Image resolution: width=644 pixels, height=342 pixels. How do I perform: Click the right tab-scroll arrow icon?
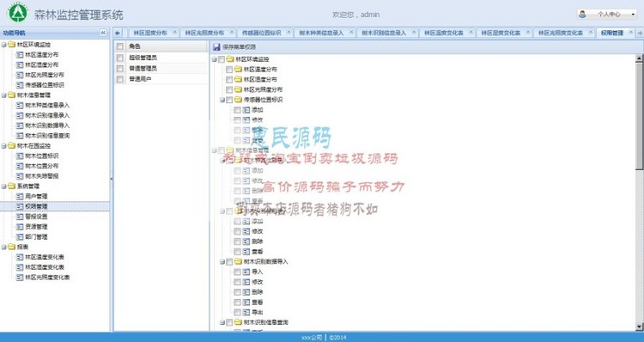tap(640, 33)
